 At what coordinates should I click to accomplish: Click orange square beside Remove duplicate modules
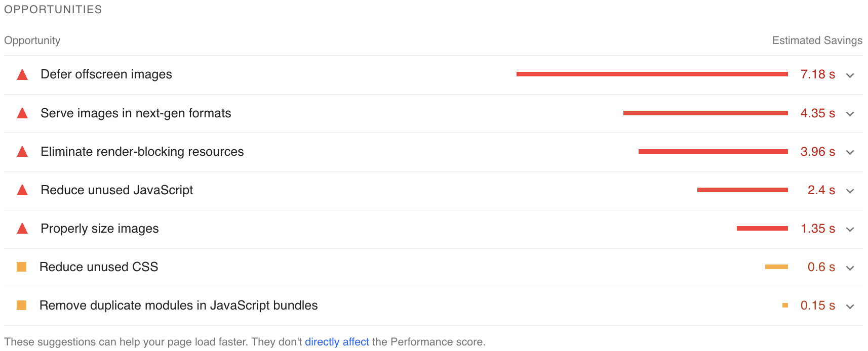(21, 305)
